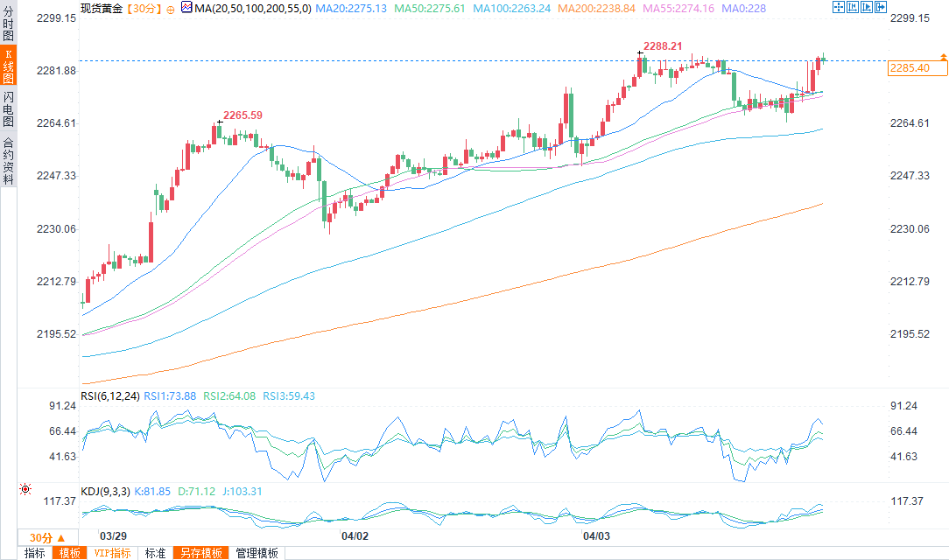Image resolution: width=949 pixels, height=560 pixels.
Task: Select the VIP指标 bottom tab
Action: click(x=112, y=553)
